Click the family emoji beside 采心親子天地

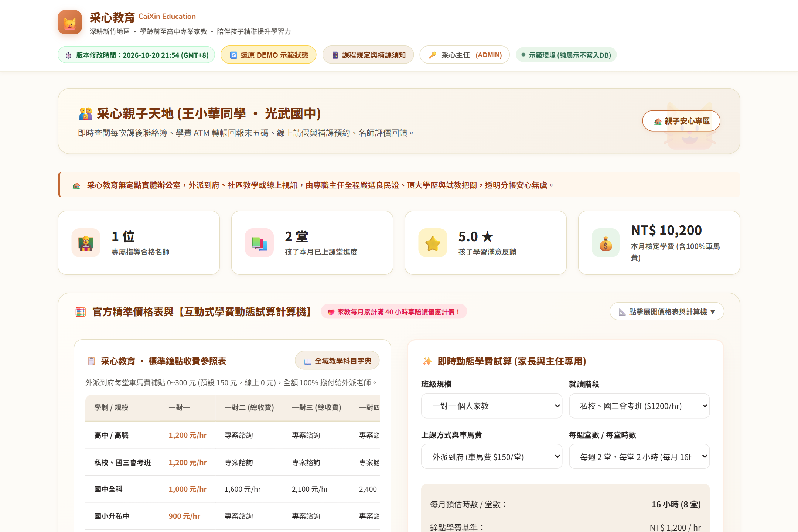click(86, 114)
